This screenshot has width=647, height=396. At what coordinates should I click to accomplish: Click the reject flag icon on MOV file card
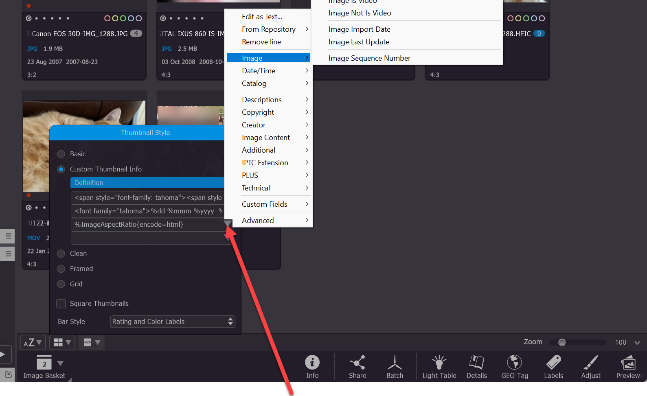(x=28, y=207)
